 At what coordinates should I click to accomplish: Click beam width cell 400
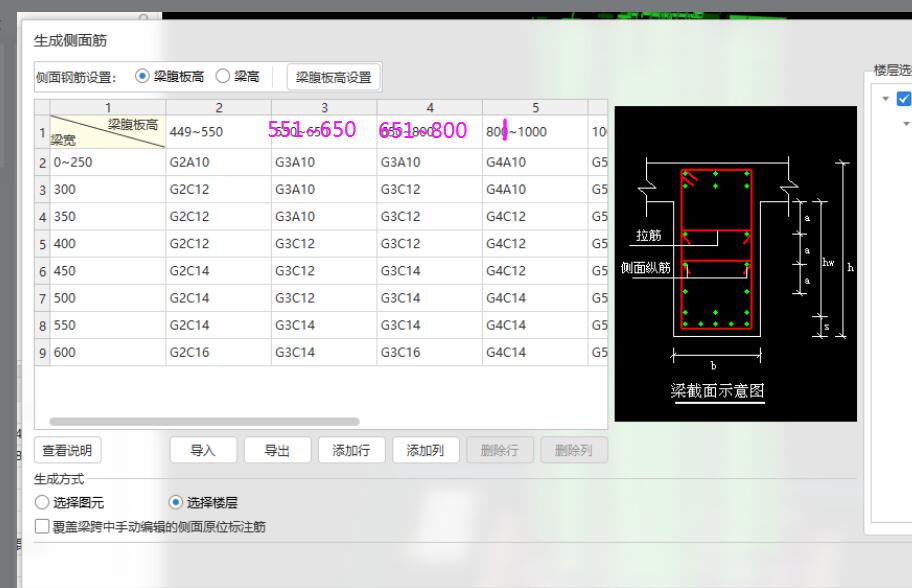pos(108,244)
